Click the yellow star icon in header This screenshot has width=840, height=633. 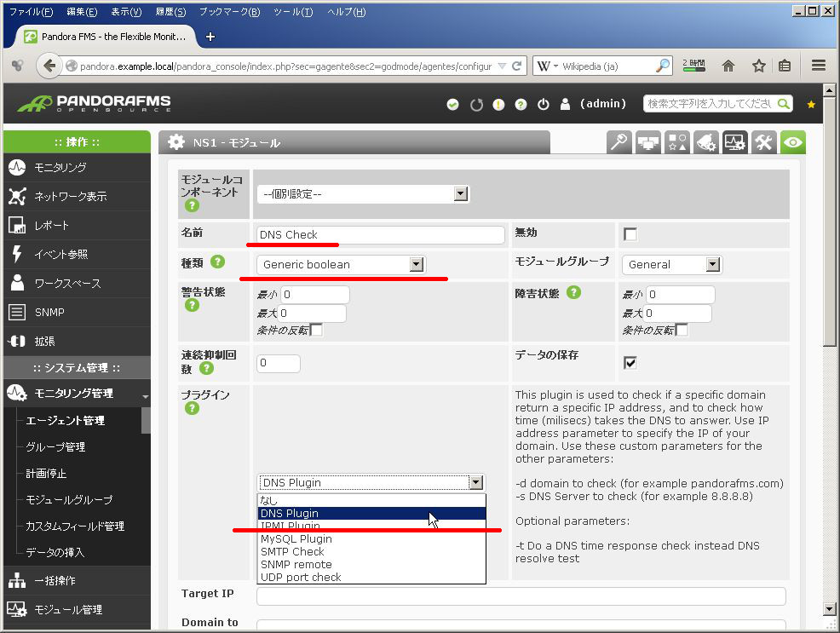pos(811,105)
